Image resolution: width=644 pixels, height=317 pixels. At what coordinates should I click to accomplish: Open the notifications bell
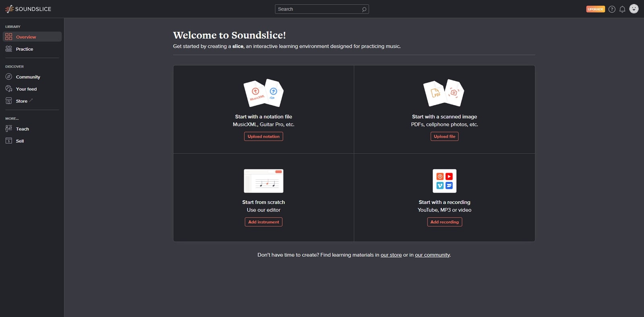[622, 9]
